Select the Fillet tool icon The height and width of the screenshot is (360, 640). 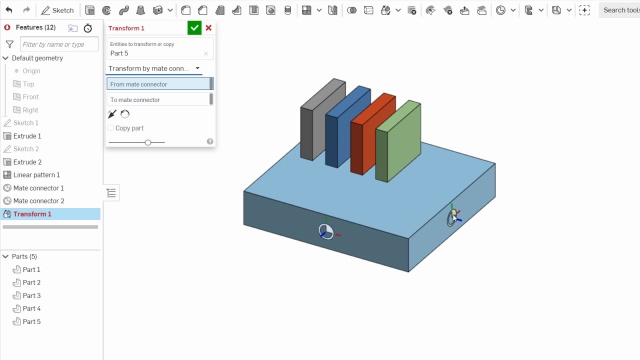coord(186,10)
